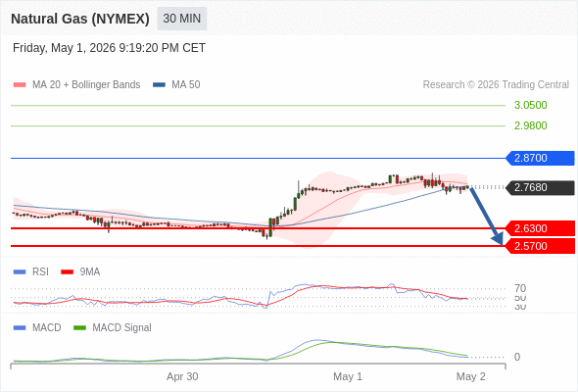This screenshot has height=392, width=578.
Task: Click the May 2 date axis label
Action: (x=471, y=376)
